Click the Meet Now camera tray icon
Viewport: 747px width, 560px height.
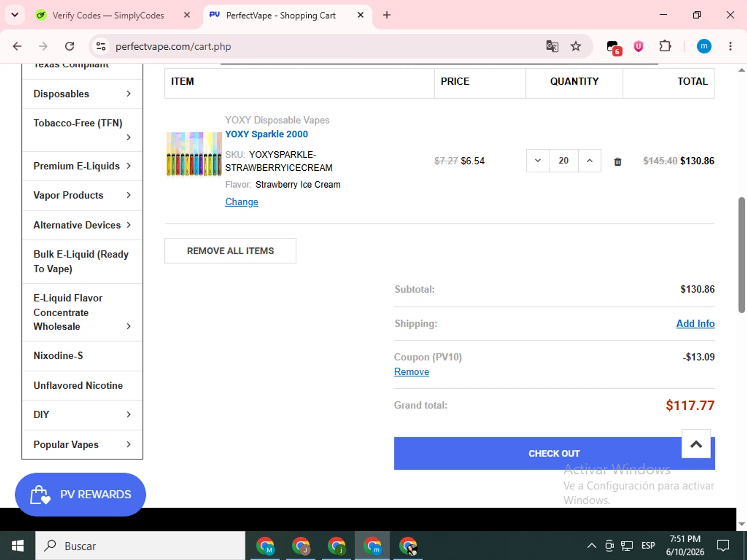point(609,546)
